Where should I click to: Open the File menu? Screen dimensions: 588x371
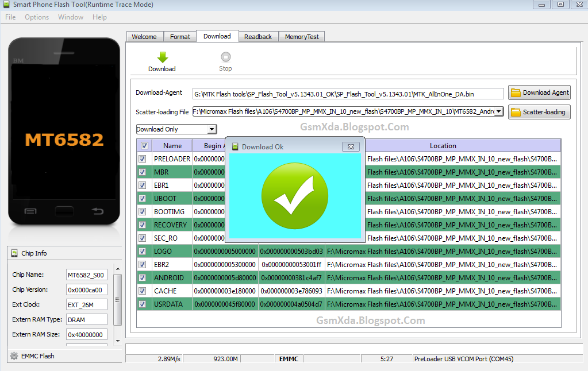coord(10,17)
